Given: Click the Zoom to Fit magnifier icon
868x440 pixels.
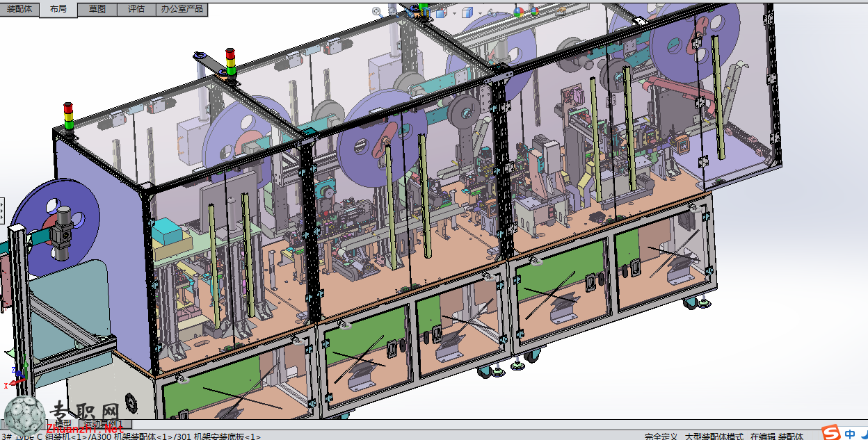Looking at the screenshot, I should [377, 13].
